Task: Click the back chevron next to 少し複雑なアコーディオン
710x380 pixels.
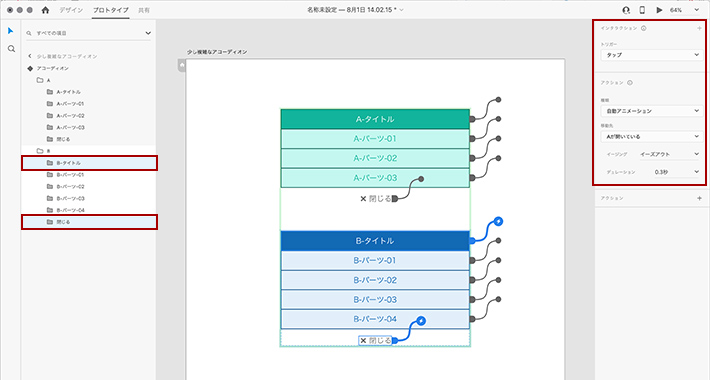Action: (30, 56)
